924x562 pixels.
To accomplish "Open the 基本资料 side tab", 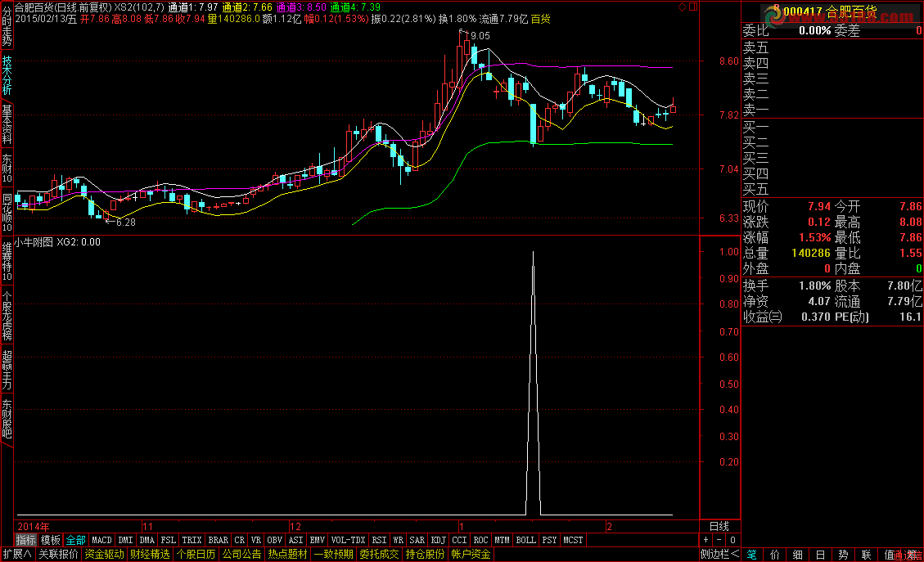I will pos(7,125).
